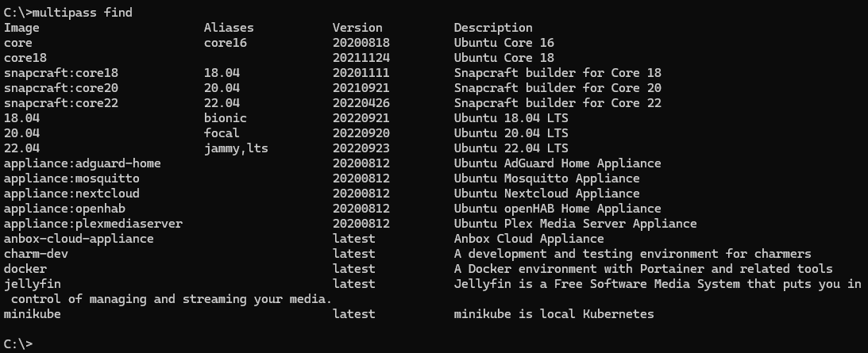Select the "appliance:adguard-home" image name

click(x=83, y=163)
